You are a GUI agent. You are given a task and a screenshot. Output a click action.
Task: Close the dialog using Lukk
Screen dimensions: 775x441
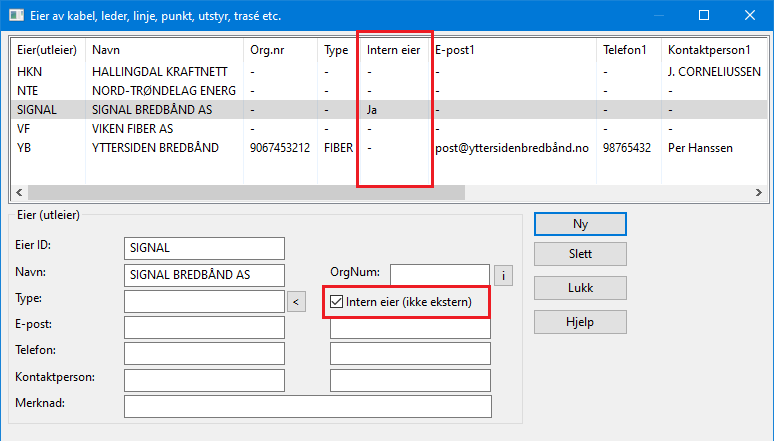(580, 288)
